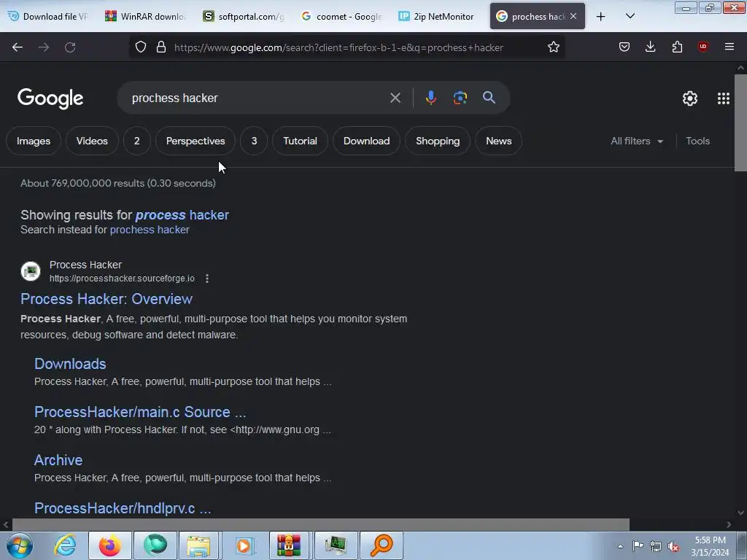This screenshot has height=560, width=747.
Task: Open the Downloads sitelink
Action: pos(70,364)
